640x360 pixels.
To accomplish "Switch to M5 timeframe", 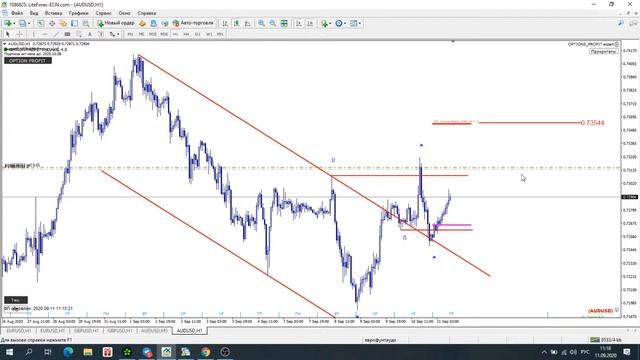I will 141,34.
